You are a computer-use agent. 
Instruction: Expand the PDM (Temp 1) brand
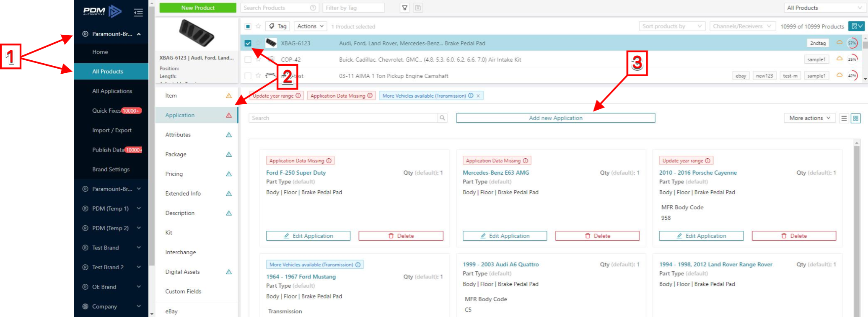tap(111, 209)
